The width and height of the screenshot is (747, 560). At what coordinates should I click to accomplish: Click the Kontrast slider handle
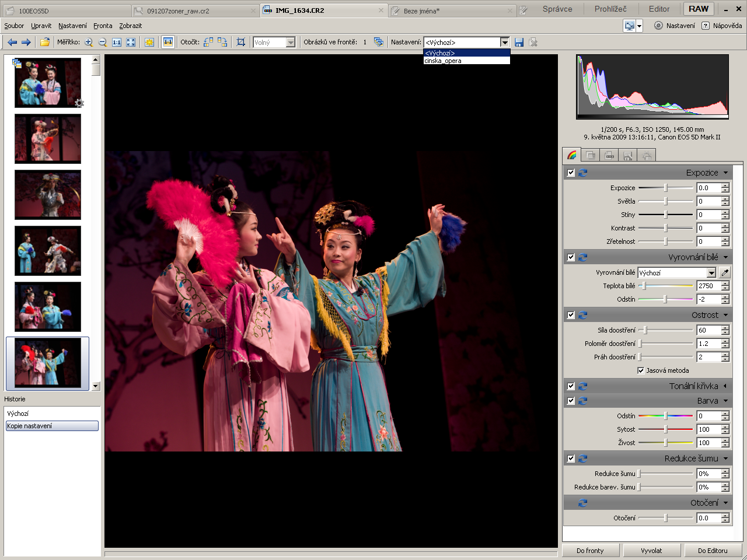point(665,228)
